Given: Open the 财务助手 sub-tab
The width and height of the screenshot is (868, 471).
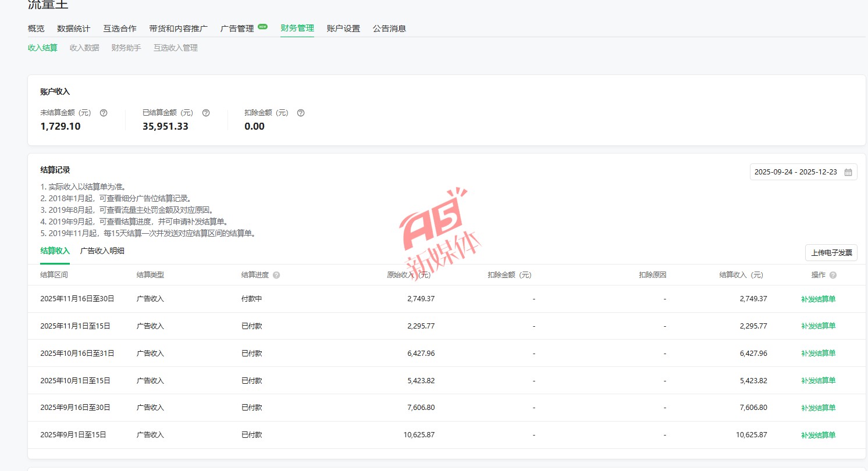Looking at the screenshot, I should click(126, 48).
